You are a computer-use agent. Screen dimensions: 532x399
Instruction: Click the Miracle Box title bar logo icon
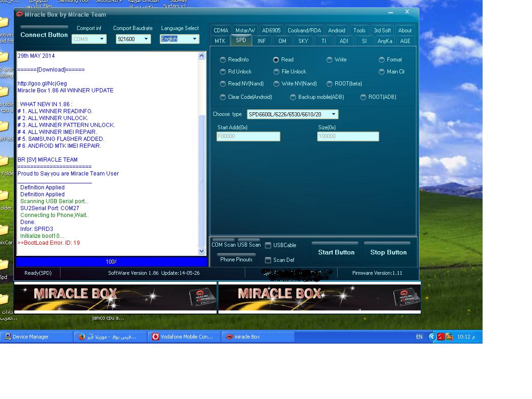[x=19, y=14]
